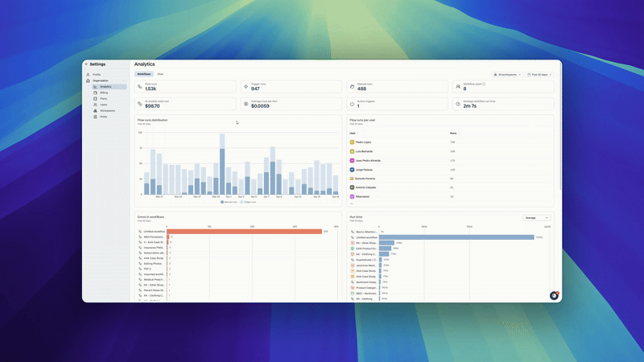This screenshot has height=362, width=644.
Task: Click Medical Prescri... in Errors chart
Action: [154, 279]
